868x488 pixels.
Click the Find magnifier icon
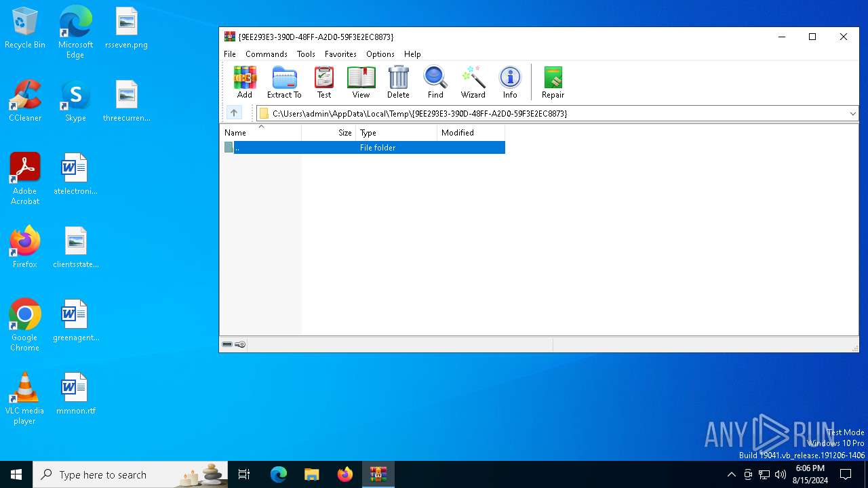click(x=435, y=82)
